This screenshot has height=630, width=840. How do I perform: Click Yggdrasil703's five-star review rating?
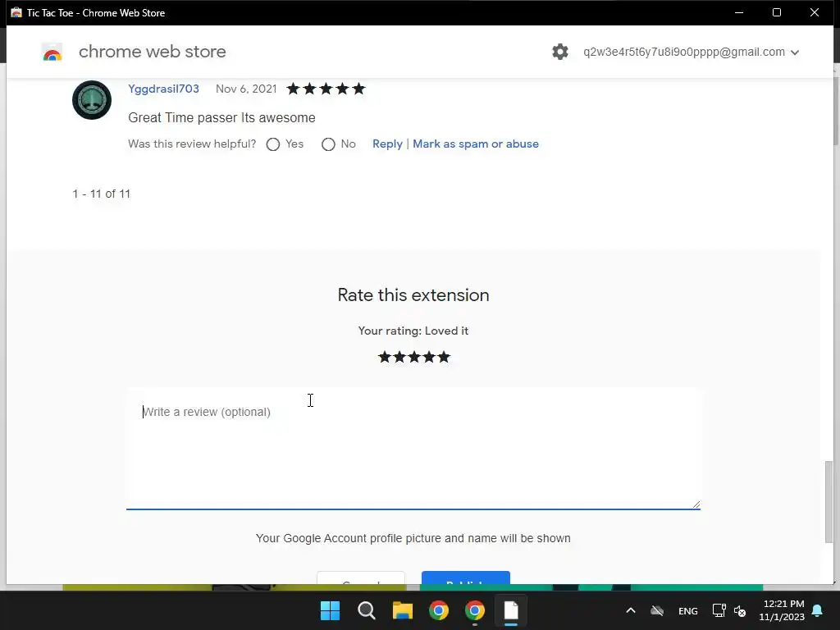coord(326,89)
